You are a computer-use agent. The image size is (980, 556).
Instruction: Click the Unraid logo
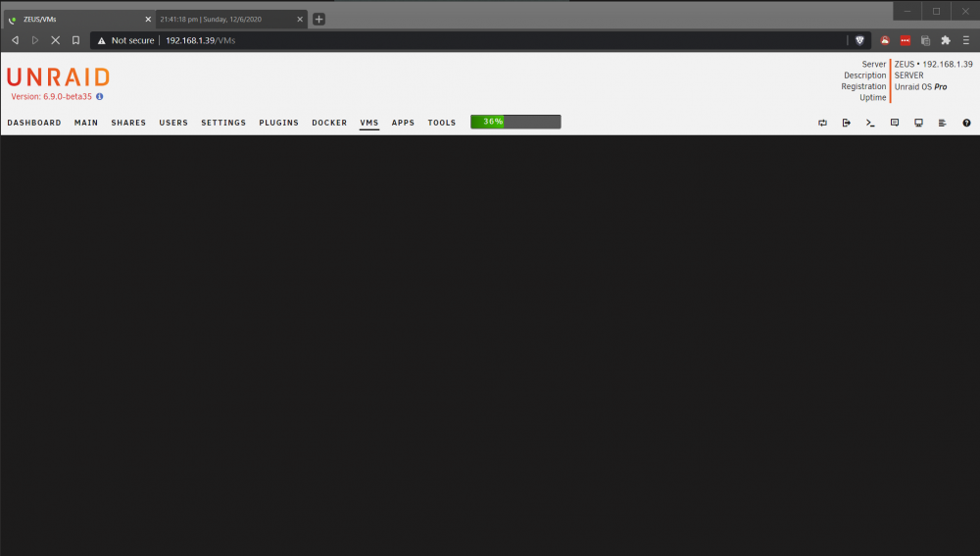click(x=58, y=76)
